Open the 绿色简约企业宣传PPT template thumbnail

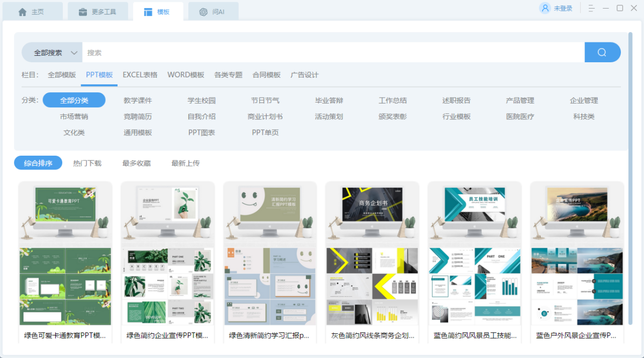(167, 253)
